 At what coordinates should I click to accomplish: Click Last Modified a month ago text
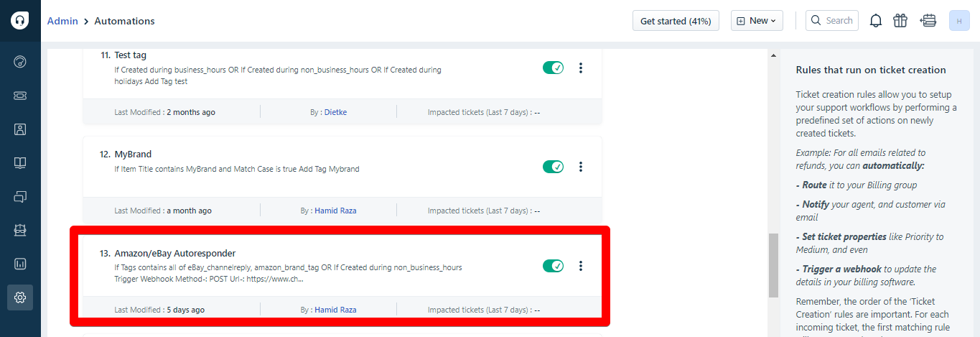[163, 211]
